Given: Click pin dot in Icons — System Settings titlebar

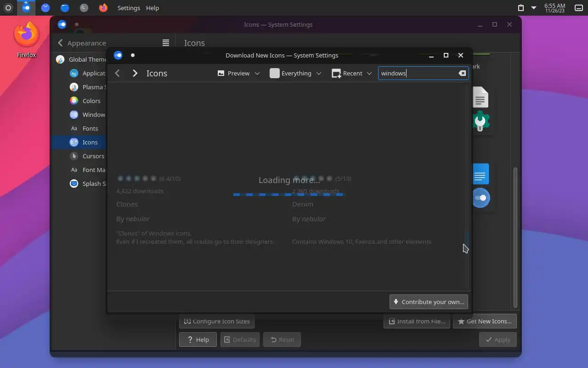Looking at the screenshot, I should pos(77,24).
